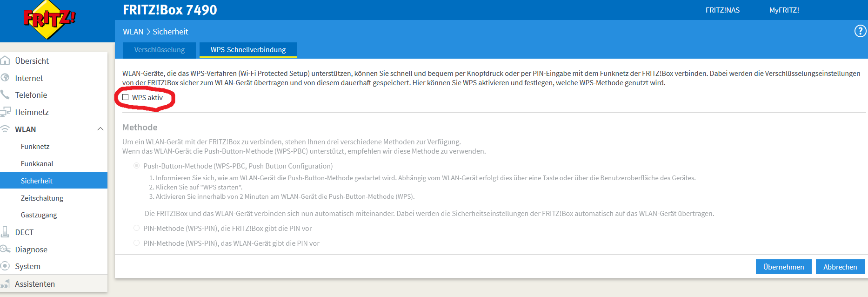
Task: Click the System gear icon
Action: [5, 266]
